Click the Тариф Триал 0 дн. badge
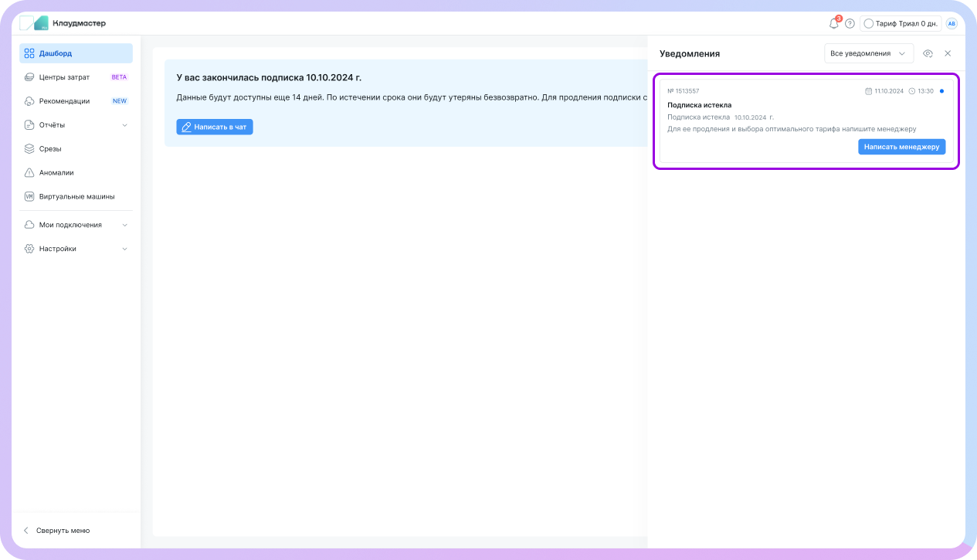The height and width of the screenshot is (560, 977). [901, 24]
